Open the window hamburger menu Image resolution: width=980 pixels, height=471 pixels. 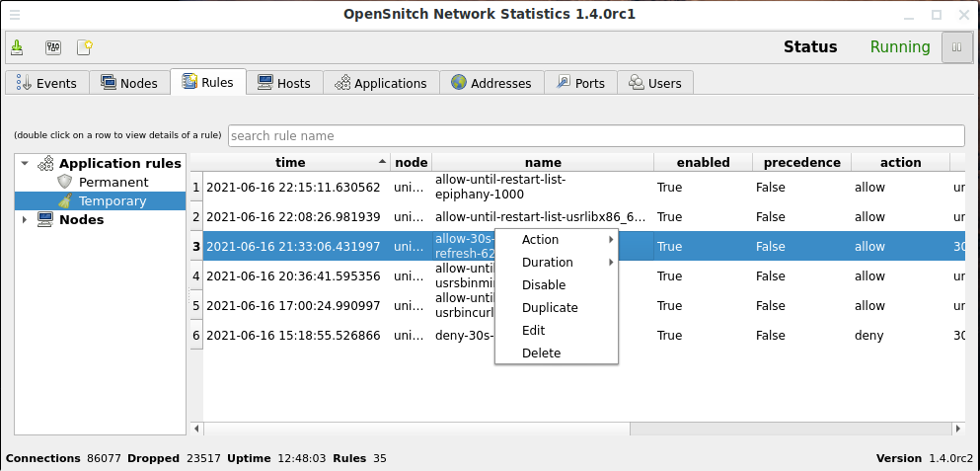point(15,15)
